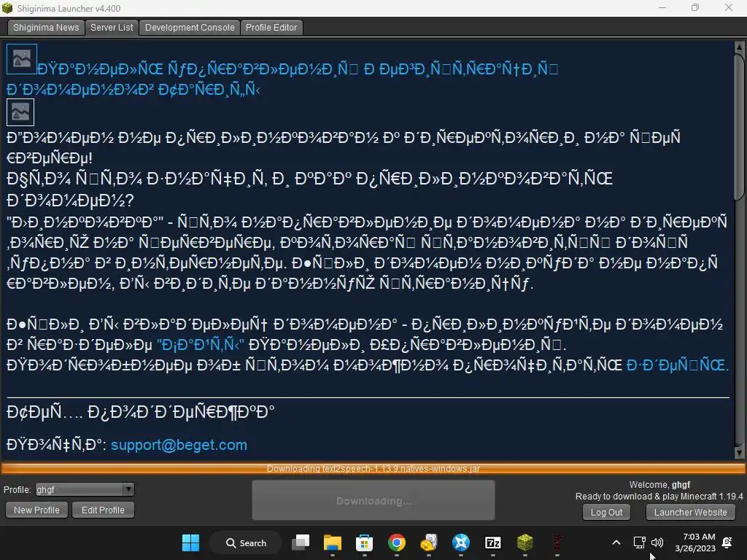Click the dark red icon in taskbar
This screenshot has height=560, width=747.
pyautogui.click(x=557, y=542)
